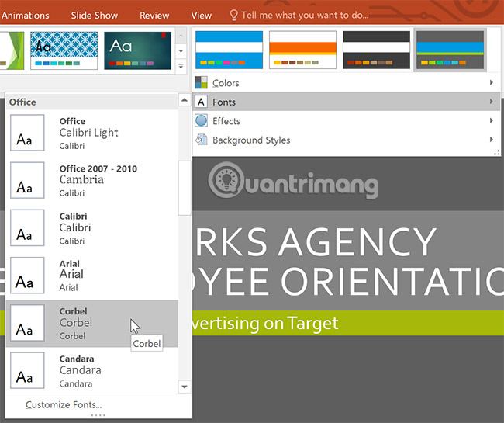504x423 pixels.
Task: Open the Background Styles menu entry
Action: (x=346, y=140)
